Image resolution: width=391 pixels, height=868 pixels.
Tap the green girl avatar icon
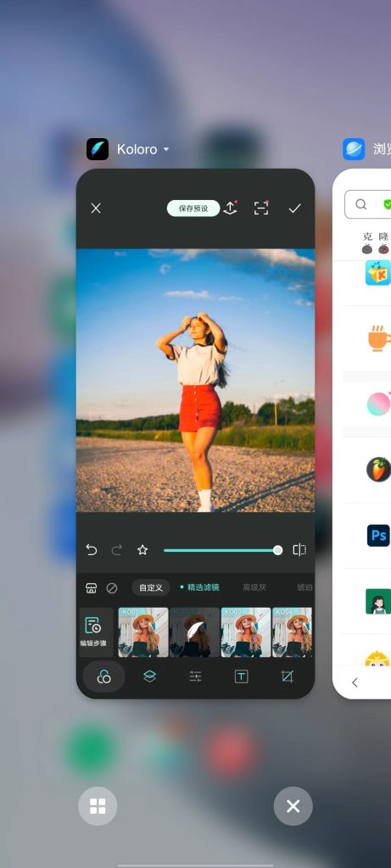(378, 601)
